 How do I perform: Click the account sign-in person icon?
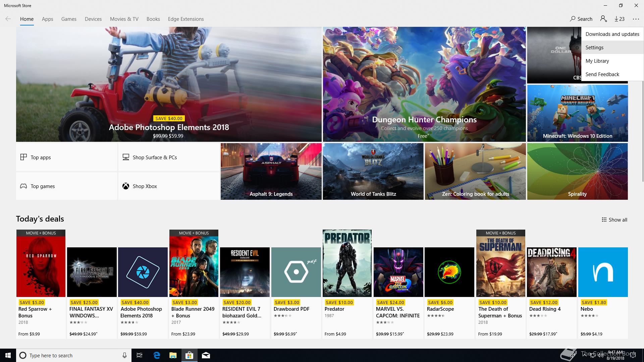pos(604,19)
